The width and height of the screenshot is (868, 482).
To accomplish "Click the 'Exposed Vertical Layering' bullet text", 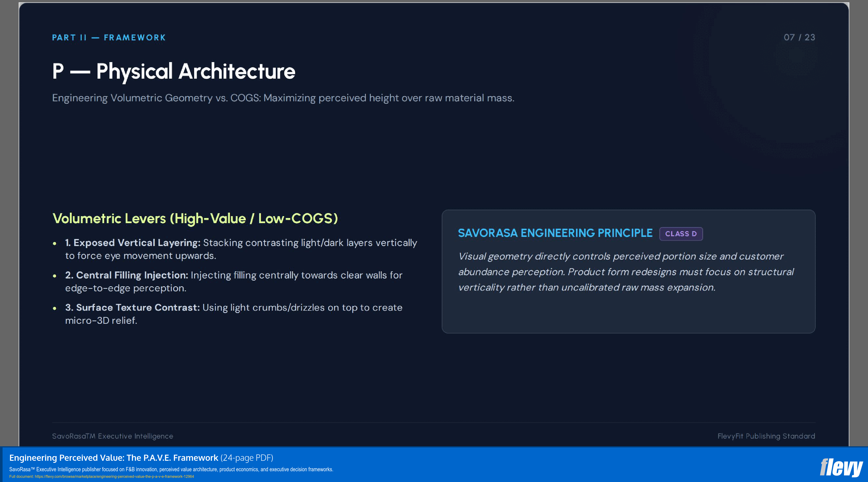I will (241, 249).
